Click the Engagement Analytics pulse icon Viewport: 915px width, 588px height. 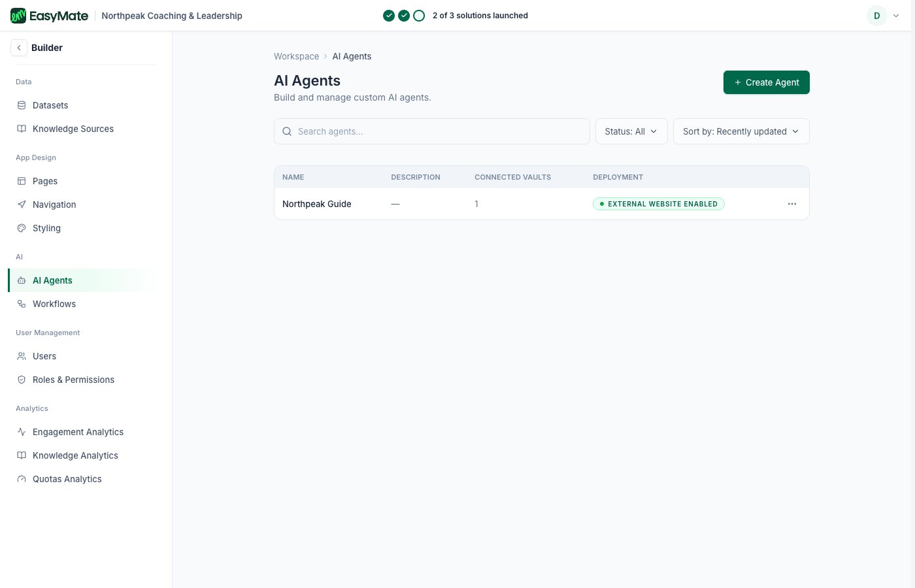point(22,432)
